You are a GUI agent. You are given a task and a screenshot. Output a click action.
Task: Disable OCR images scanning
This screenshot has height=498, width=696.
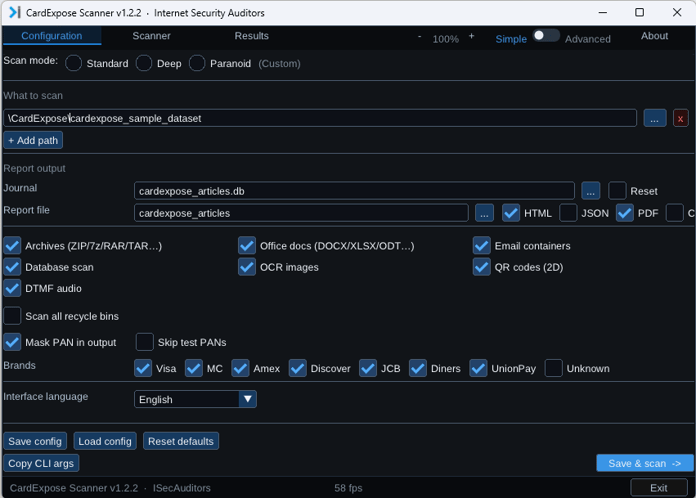pos(247,267)
